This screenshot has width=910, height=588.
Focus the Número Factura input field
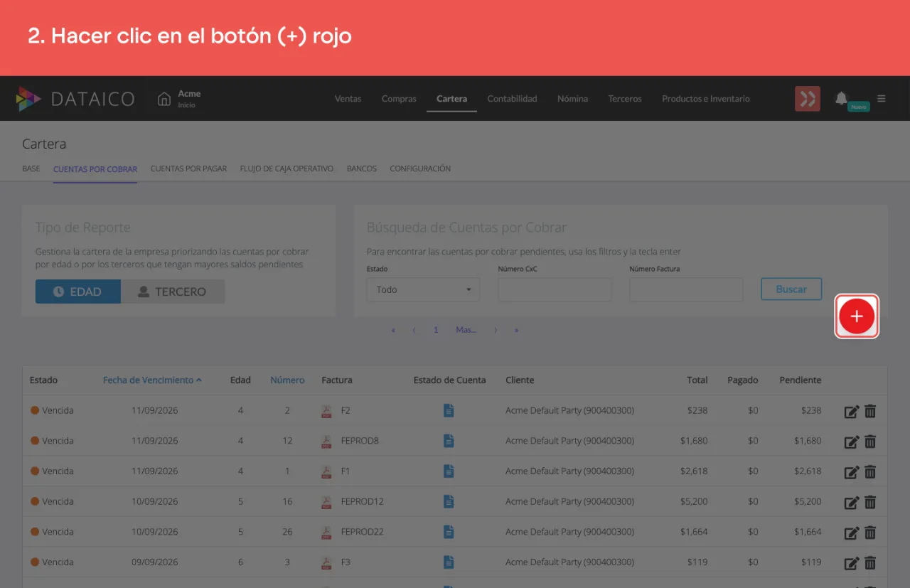pos(686,289)
